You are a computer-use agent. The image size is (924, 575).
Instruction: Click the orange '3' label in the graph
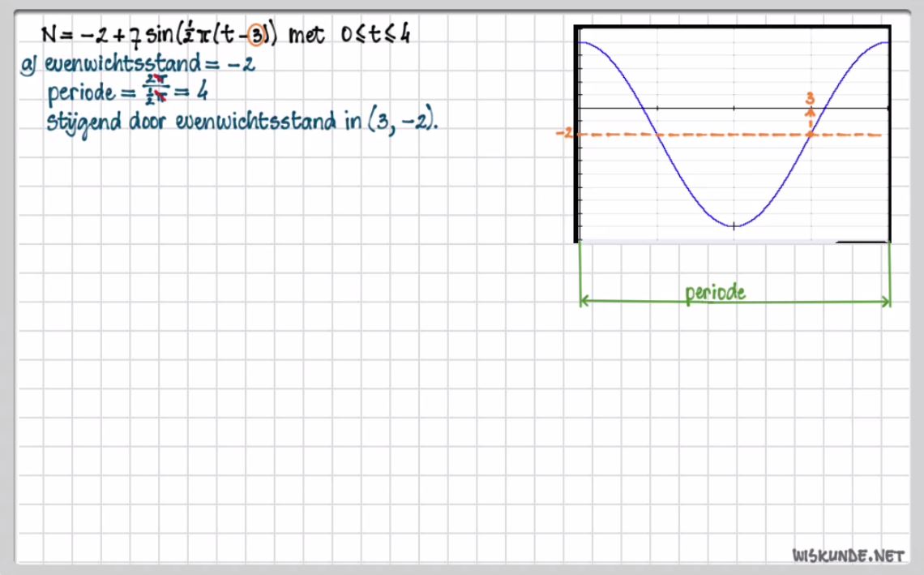pyautogui.click(x=810, y=98)
